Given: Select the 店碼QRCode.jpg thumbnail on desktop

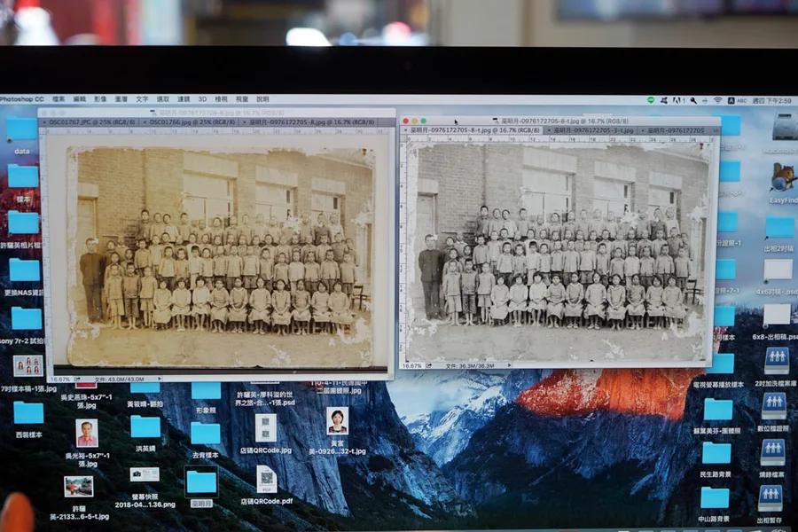Looking at the screenshot, I should pyautogui.click(x=266, y=427).
